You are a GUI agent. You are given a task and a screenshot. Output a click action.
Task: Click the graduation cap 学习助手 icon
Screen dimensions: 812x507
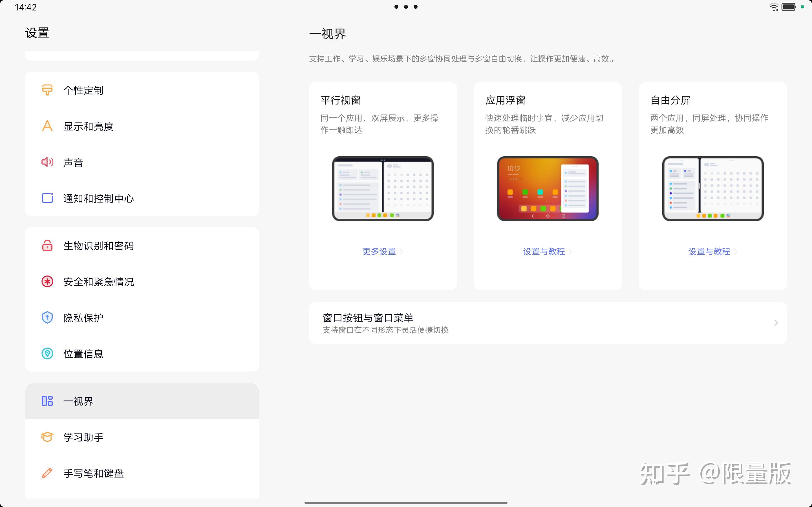click(x=47, y=437)
